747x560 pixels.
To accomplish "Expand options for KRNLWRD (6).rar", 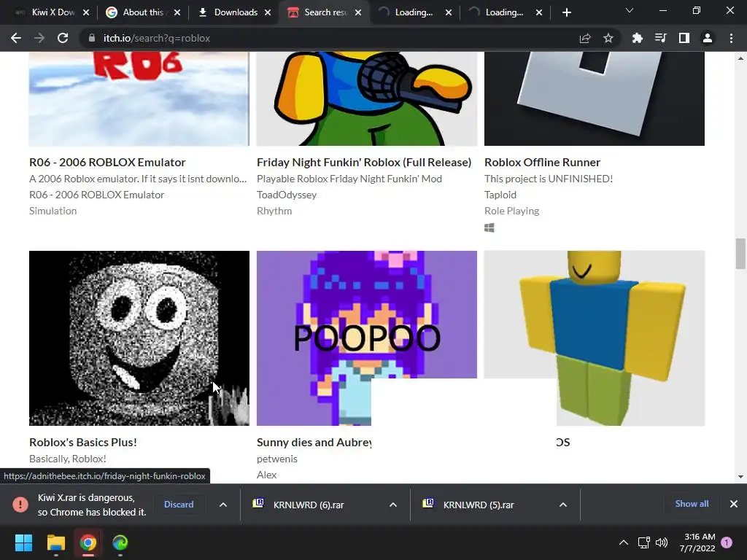I will point(393,505).
